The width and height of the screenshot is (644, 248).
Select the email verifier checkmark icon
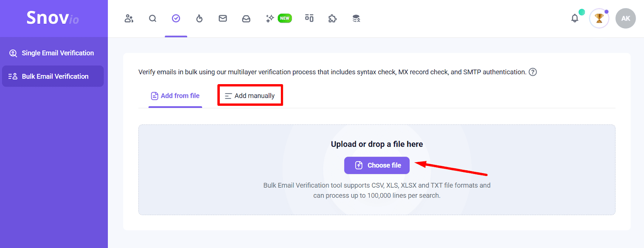pyautogui.click(x=176, y=19)
